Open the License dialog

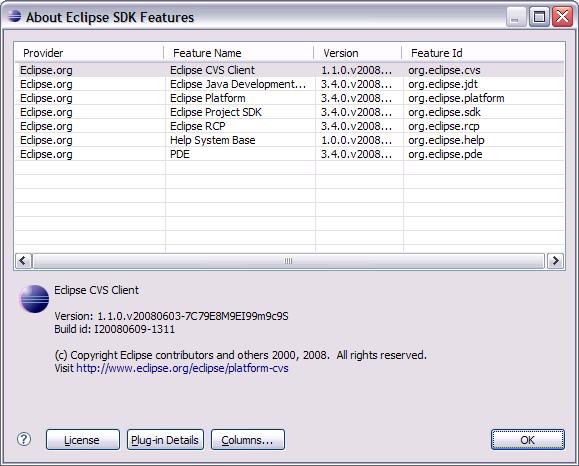tap(83, 439)
